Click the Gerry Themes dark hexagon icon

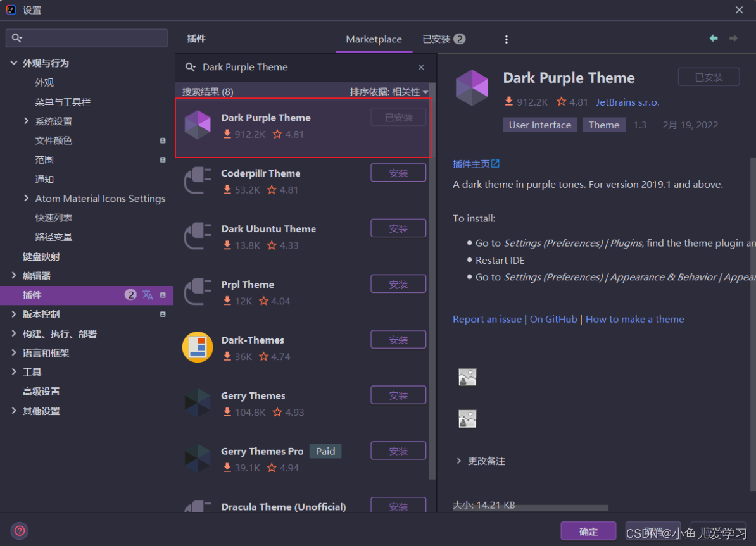click(198, 402)
